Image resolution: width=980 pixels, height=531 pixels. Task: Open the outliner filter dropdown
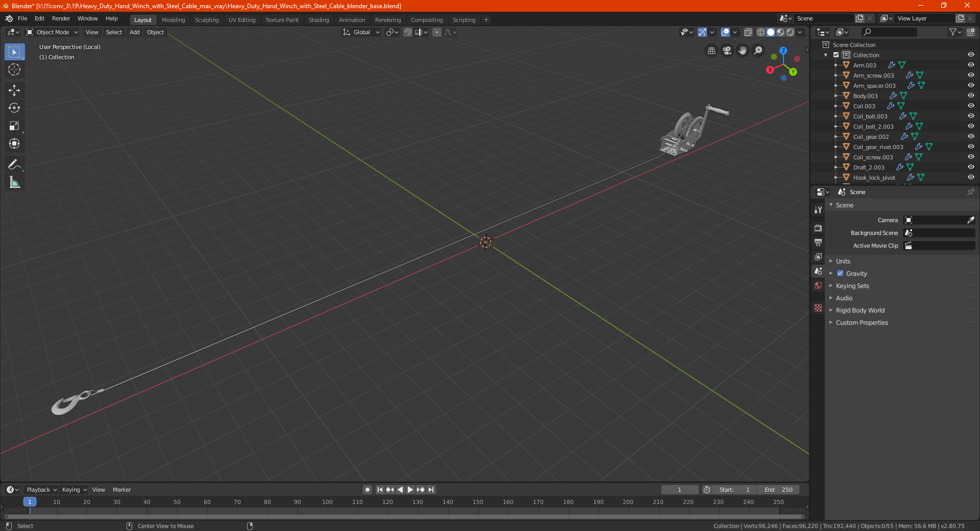click(x=955, y=32)
